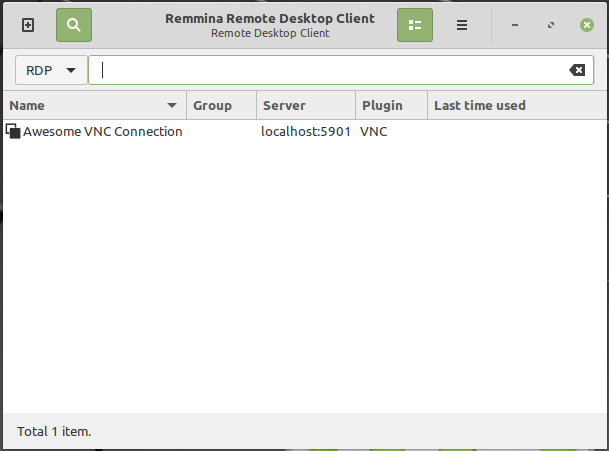Sort by Group column header
The image size is (609, 451).
[x=221, y=105]
